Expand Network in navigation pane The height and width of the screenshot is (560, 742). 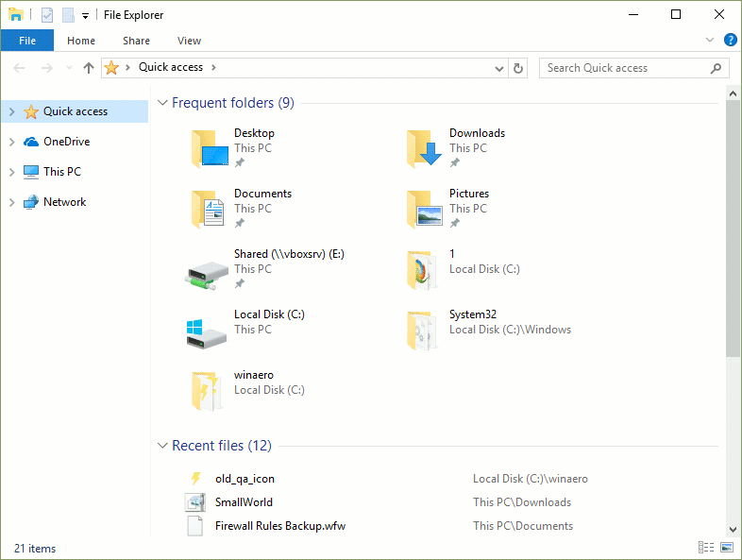12,202
